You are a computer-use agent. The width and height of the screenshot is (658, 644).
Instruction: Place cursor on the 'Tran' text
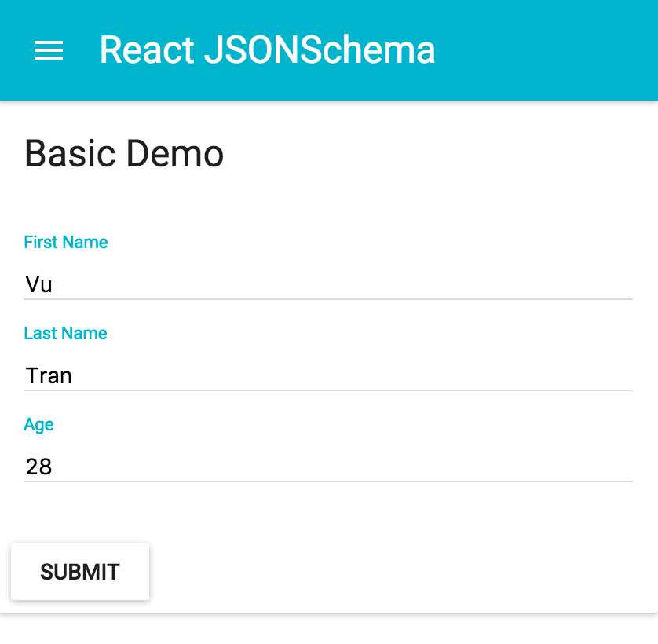[x=49, y=375]
